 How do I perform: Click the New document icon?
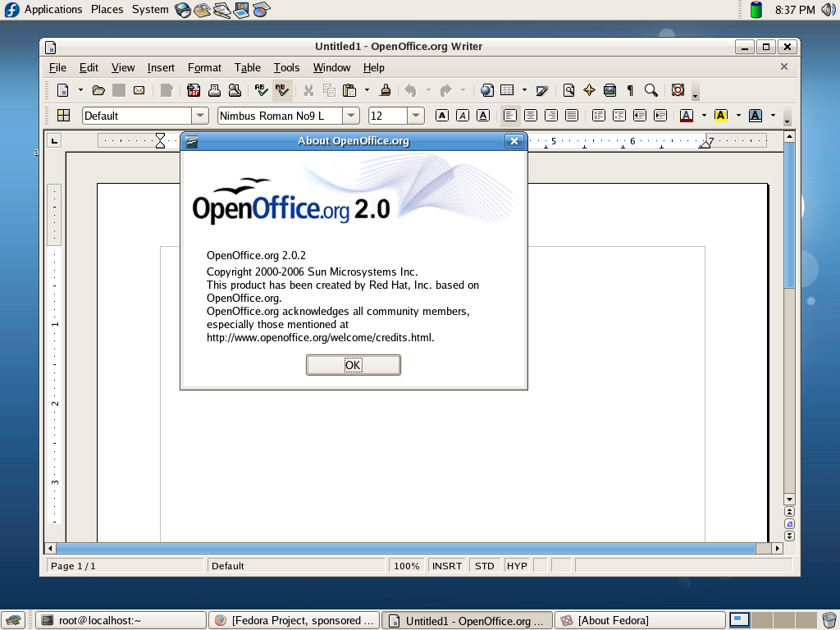coord(63,90)
